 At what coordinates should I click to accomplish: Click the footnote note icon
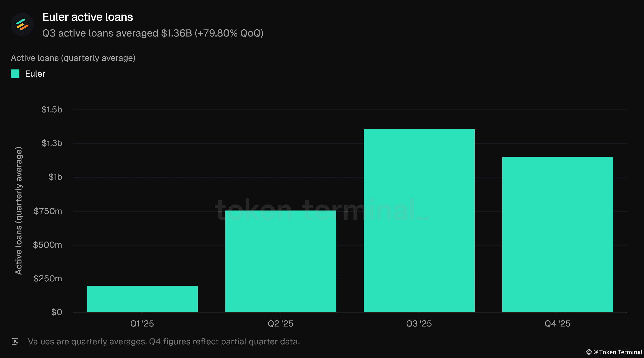pos(15,342)
